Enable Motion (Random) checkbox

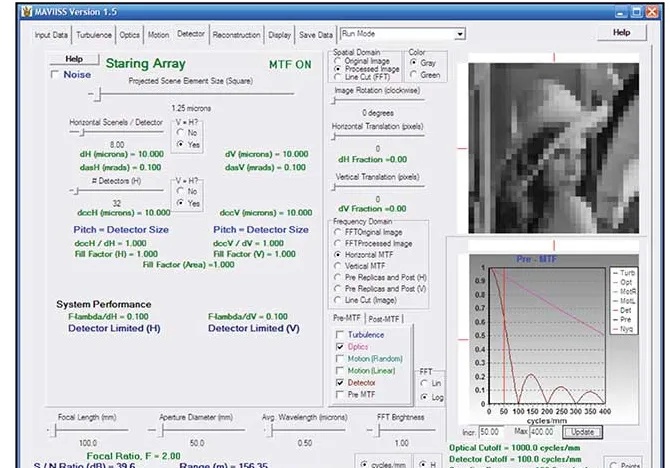click(x=340, y=359)
